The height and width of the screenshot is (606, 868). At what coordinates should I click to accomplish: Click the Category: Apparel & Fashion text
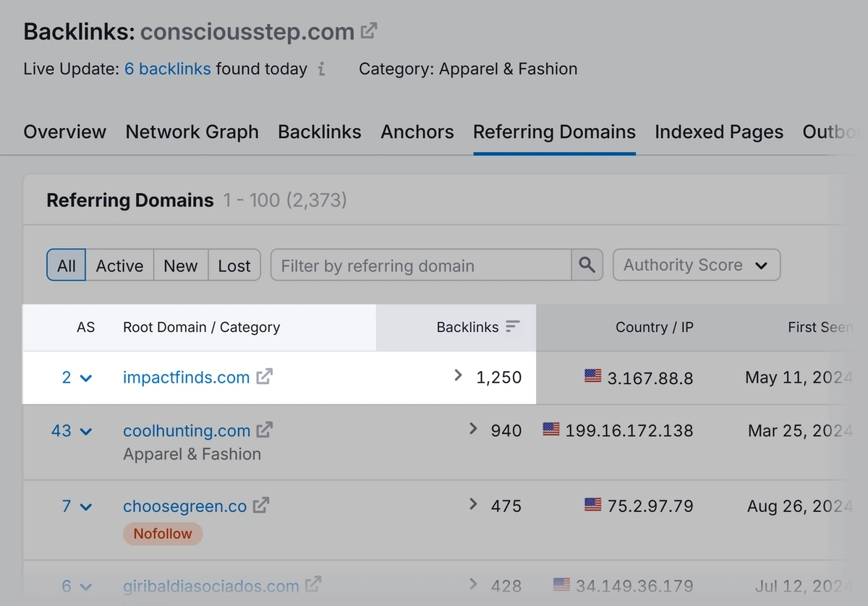pos(468,69)
